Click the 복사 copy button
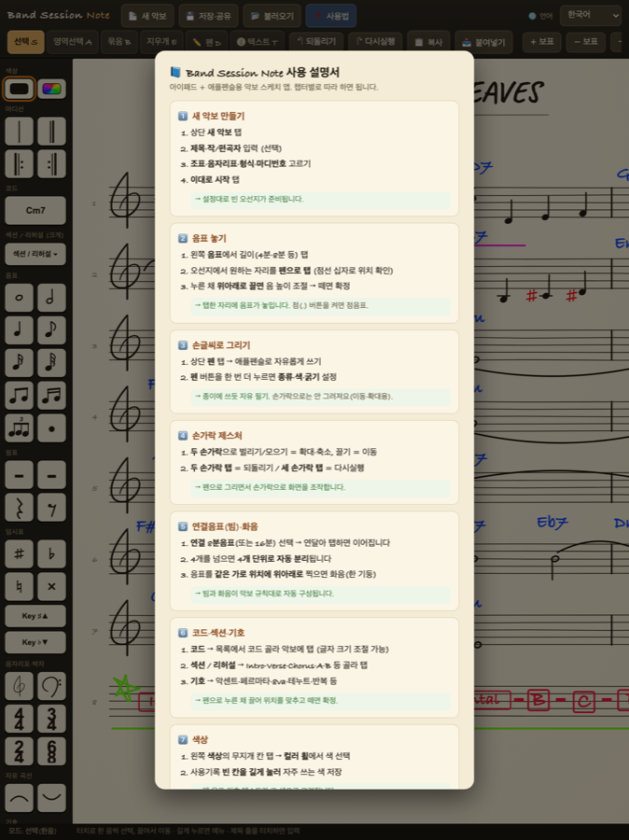 tap(428, 42)
